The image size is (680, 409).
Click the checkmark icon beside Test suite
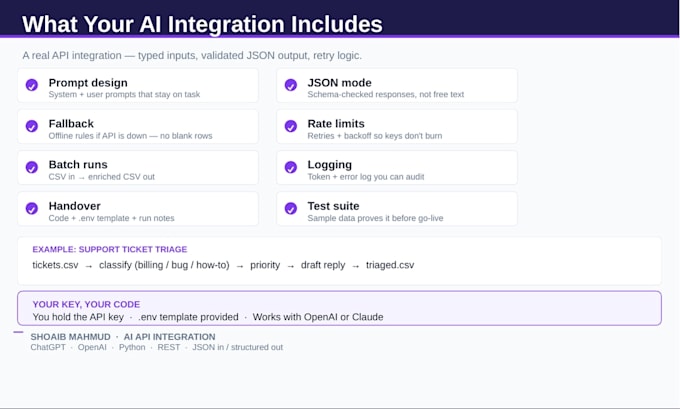coord(291,209)
